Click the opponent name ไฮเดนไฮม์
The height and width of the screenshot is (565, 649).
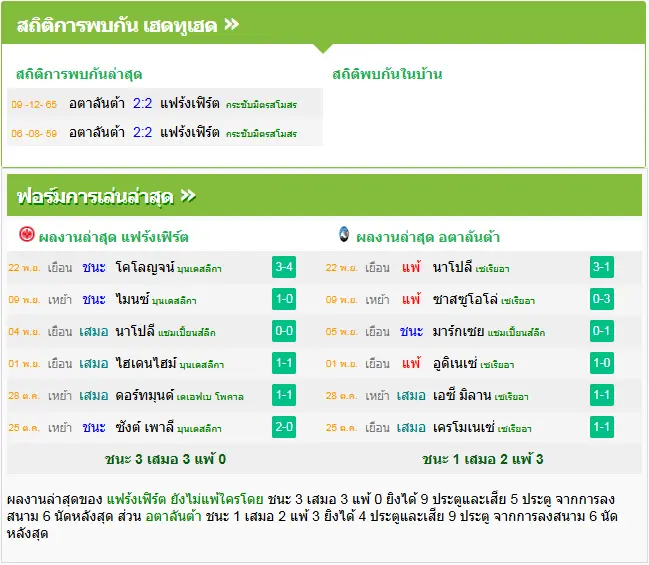point(146,363)
